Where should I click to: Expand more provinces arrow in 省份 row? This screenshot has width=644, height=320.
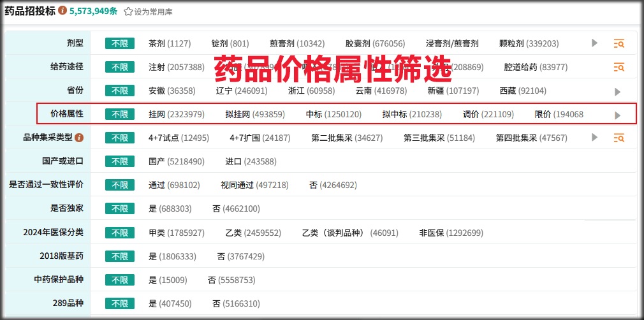[617, 92]
